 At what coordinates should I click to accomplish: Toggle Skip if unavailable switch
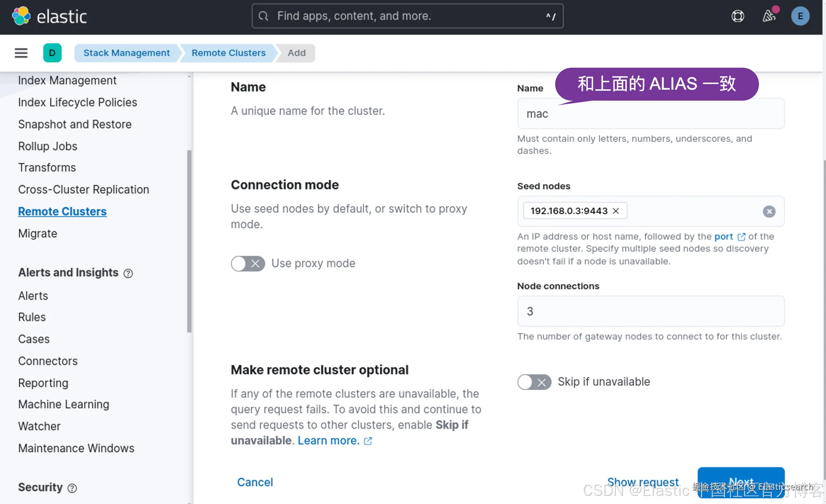[534, 382]
